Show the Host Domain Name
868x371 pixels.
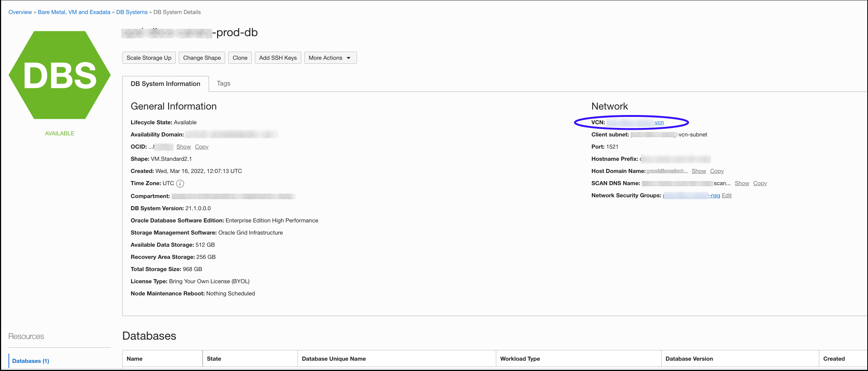click(x=699, y=171)
